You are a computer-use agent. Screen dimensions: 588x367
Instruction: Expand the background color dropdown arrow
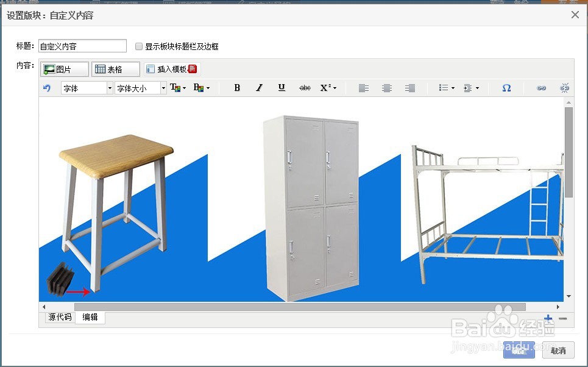pos(208,88)
